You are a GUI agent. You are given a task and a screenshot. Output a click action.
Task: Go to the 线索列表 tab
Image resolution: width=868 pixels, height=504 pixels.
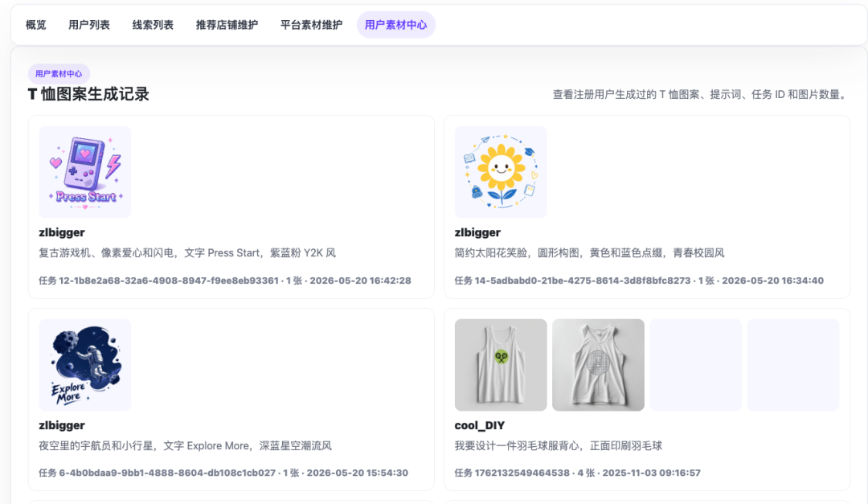(153, 25)
